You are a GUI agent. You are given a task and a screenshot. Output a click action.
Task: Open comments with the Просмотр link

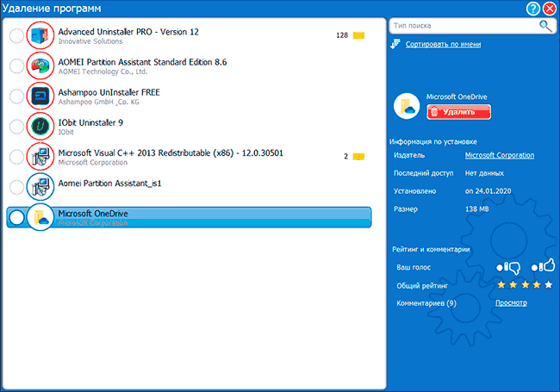coord(511,302)
